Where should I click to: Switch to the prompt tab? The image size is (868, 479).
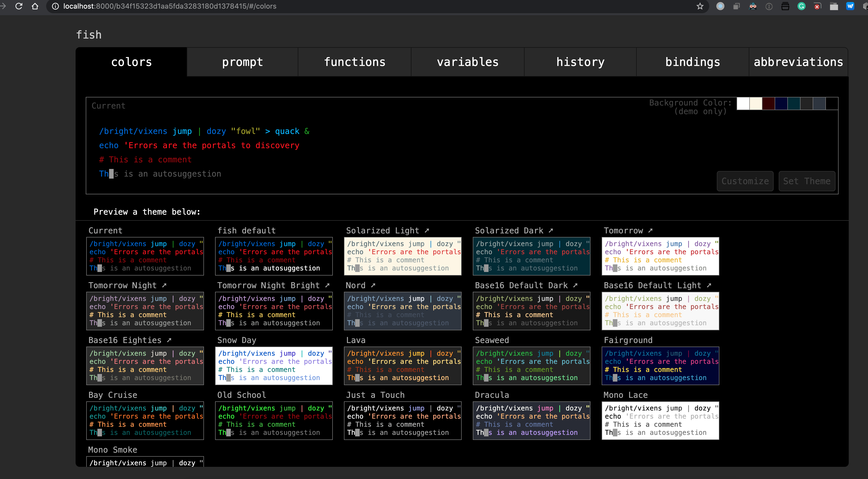point(242,62)
